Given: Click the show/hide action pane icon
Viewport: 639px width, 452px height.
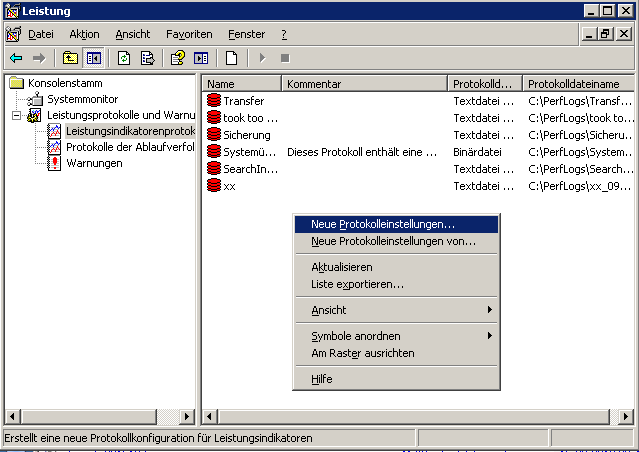Looking at the screenshot, I should pos(201,58).
